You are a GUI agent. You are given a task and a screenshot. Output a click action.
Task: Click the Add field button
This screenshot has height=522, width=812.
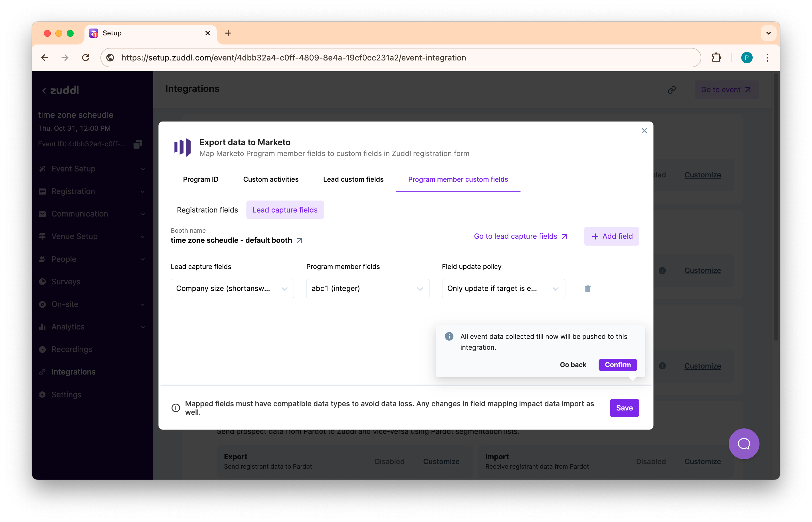pos(611,236)
